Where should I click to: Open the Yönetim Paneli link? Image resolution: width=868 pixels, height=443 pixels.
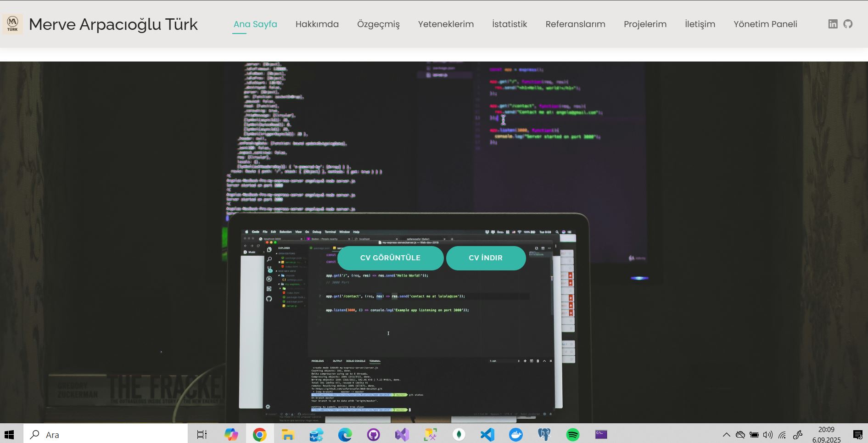click(765, 24)
